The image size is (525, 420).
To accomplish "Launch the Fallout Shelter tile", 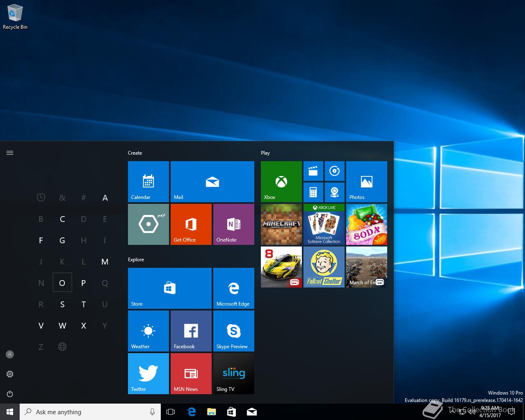I will point(324,267).
